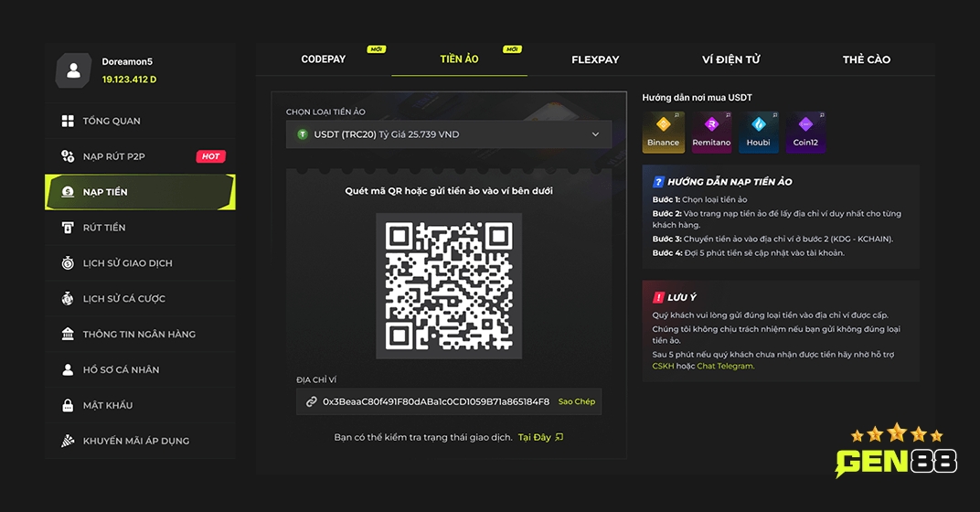Click the external link icon after Tại Đây
This screenshot has height=512, width=980.
[559, 437]
